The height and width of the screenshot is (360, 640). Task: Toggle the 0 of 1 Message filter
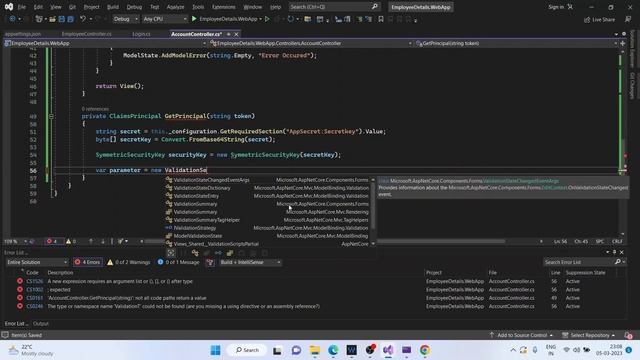click(x=178, y=262)
